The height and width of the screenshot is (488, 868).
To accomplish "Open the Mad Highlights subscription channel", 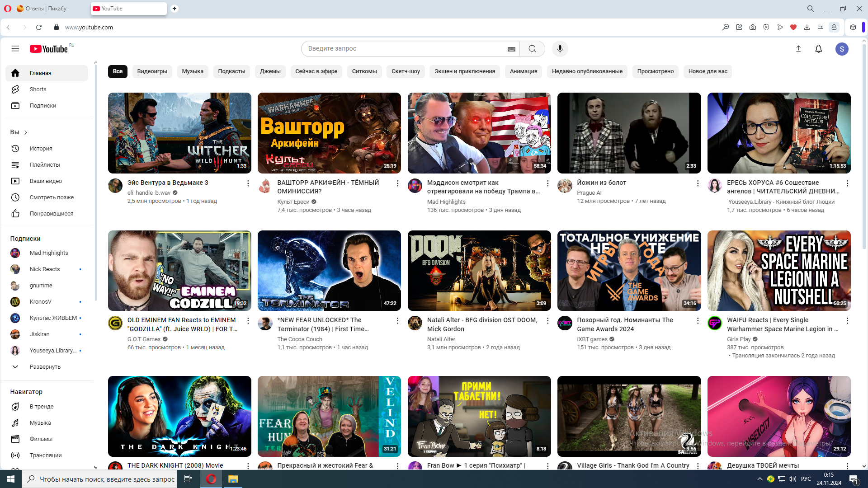I will pos(49,253).
